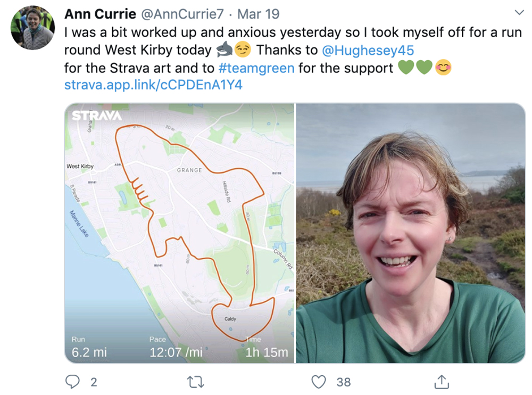
Task: Open the selfie photo on the right
Action: pos(410,233)
